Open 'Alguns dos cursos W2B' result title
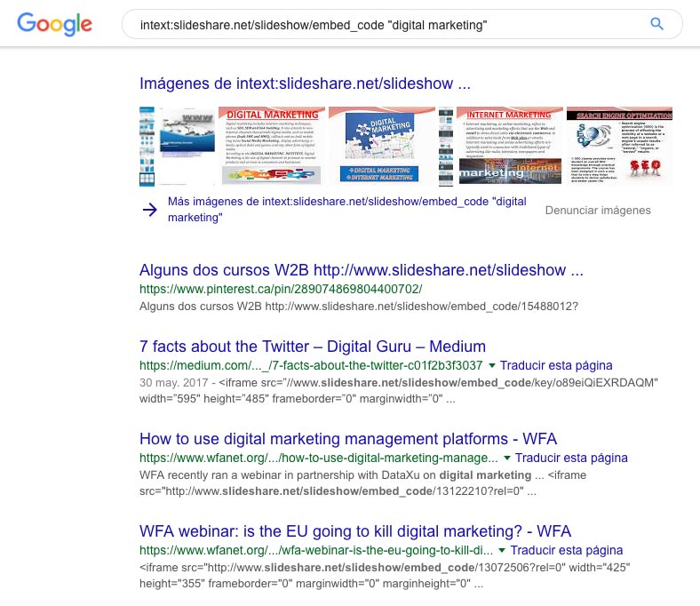The image size is (700, 606). click(361, 270)
